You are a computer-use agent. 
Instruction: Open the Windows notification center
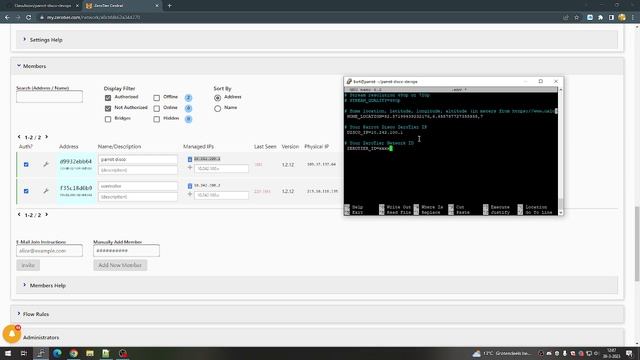pos(629,353)
